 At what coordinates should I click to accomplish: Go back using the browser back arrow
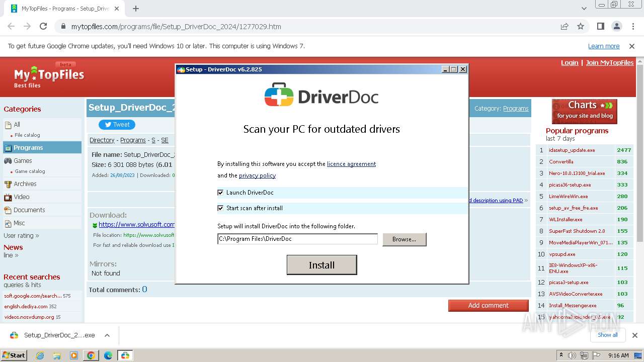(x=11, y=26)
